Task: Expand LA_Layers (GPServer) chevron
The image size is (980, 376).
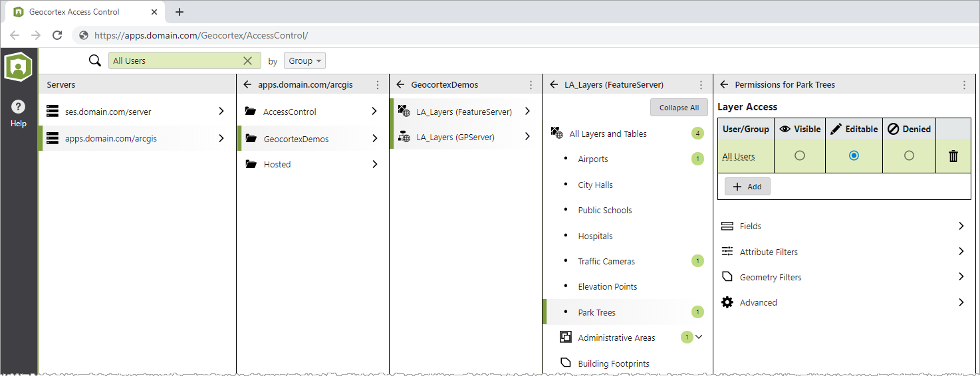Action: 527,136
